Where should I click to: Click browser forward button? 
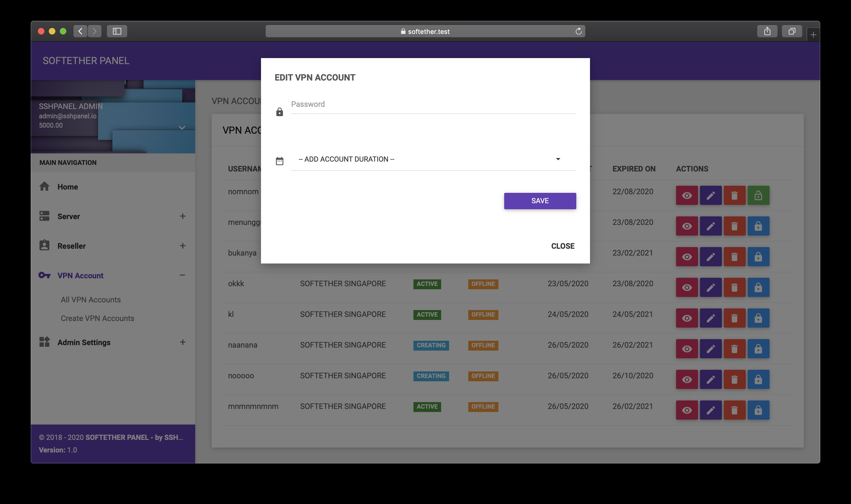[95, 31]
